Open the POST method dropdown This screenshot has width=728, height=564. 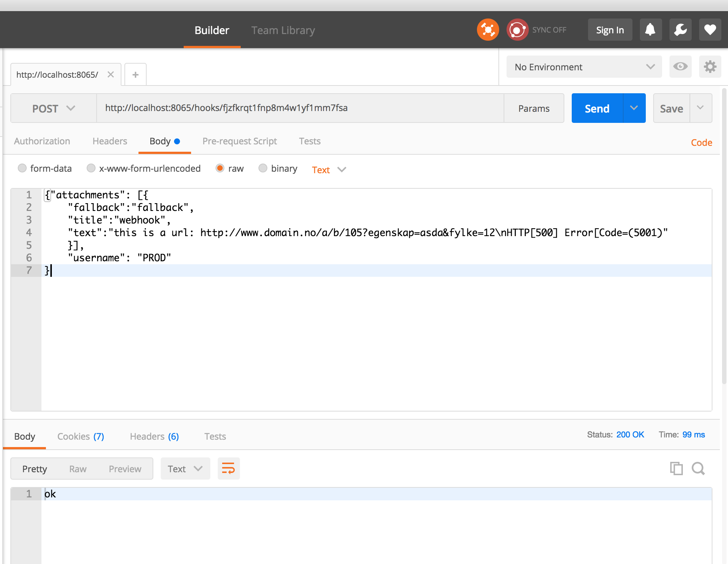click(x=54, y=108)
